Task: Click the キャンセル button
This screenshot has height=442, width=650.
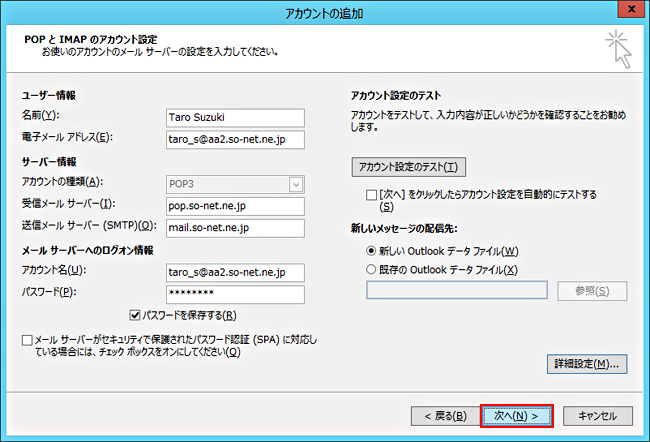Action: [x=598, y=415]
